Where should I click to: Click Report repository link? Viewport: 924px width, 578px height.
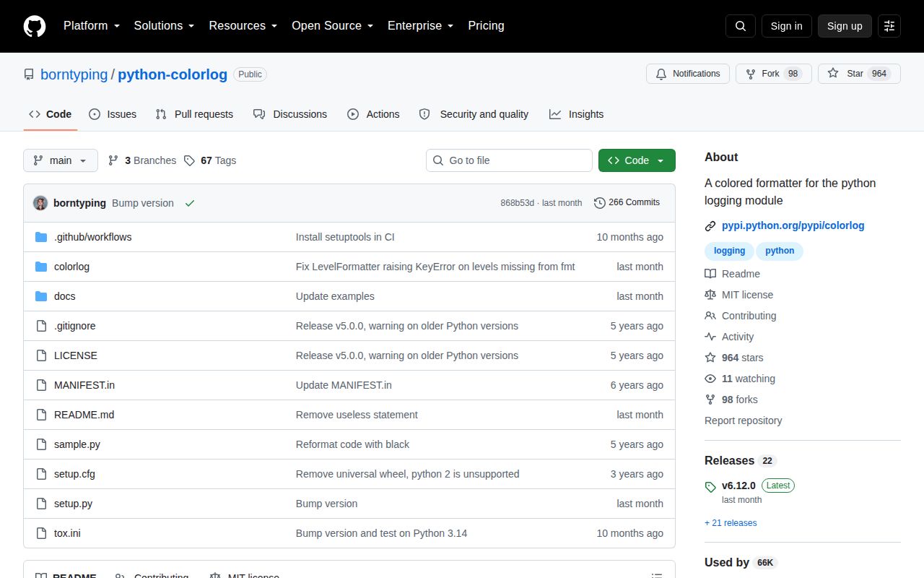tap(743, 420)
